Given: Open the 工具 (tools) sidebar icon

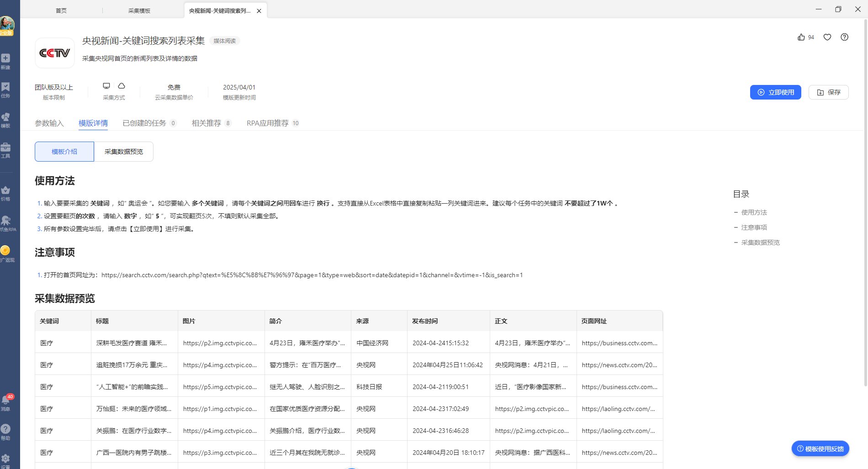Looking at the screenshot, I should click(5, 150).
